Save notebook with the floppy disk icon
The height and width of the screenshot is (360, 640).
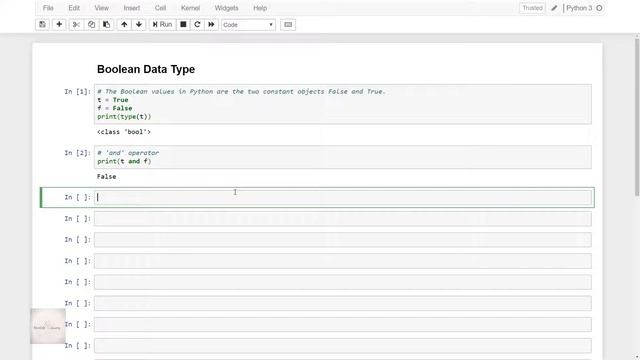42,24
